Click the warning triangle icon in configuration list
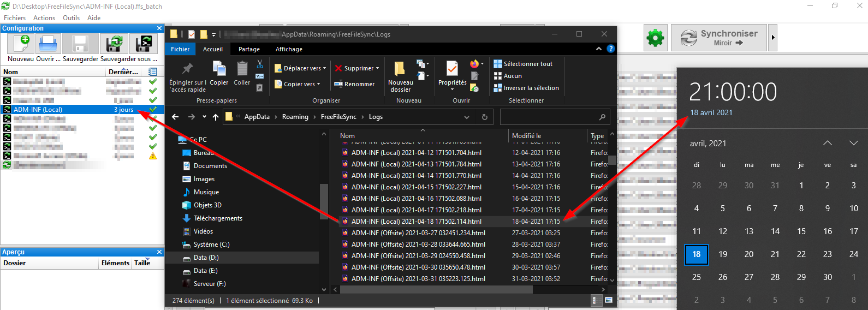The width and height of the screenshot is (868, 310). pos(153,156)
